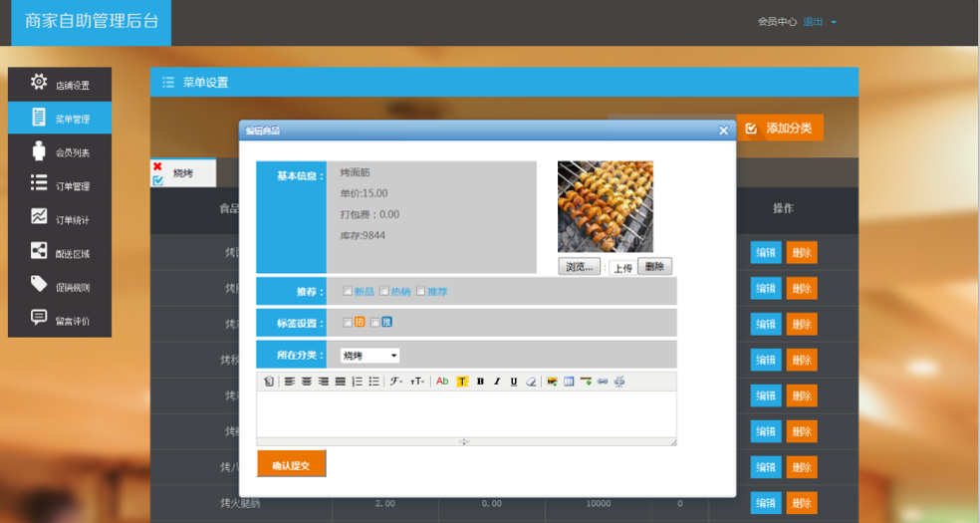
Task: Insert an image via editor toolbar
Action: tap(552, 382)
